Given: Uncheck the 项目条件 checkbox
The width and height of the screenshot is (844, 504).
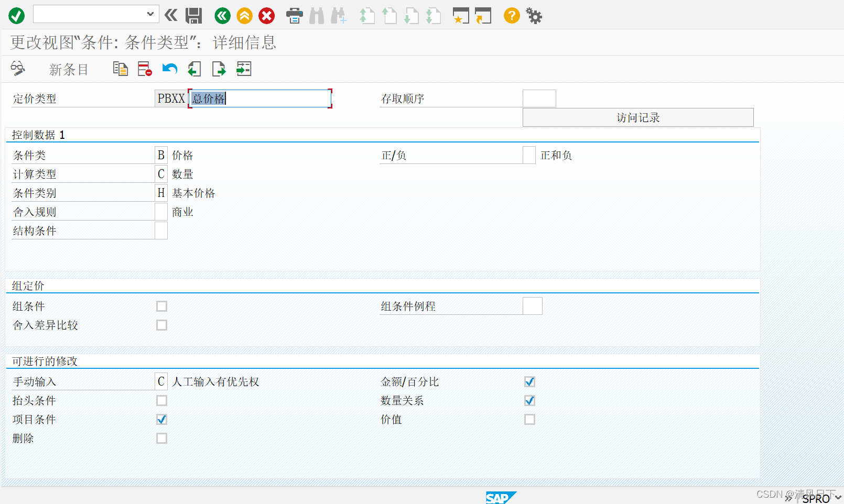Looking at the screenshot, I should 161,419.
